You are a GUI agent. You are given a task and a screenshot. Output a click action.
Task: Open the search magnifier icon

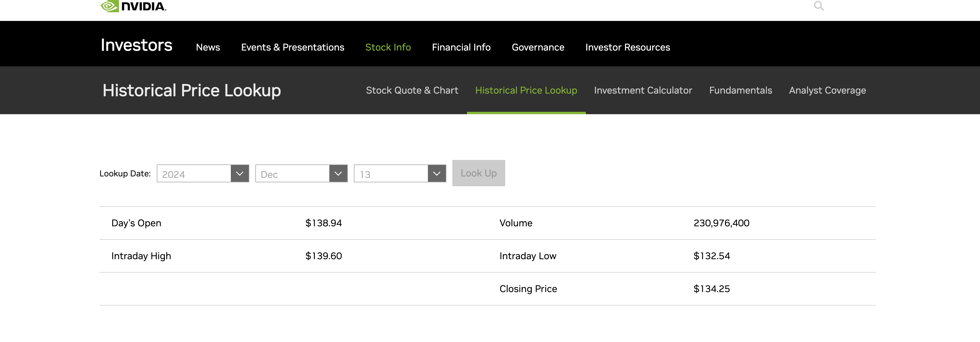[x=819, y=6]
